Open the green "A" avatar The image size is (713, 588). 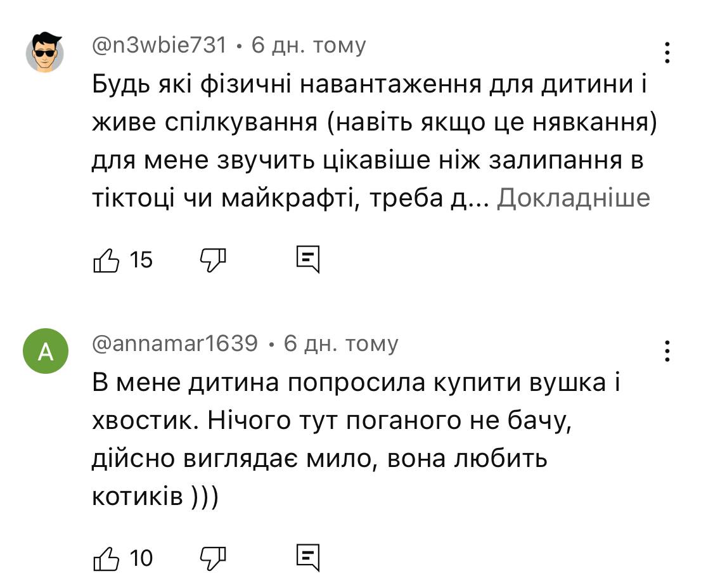[44, 351]
